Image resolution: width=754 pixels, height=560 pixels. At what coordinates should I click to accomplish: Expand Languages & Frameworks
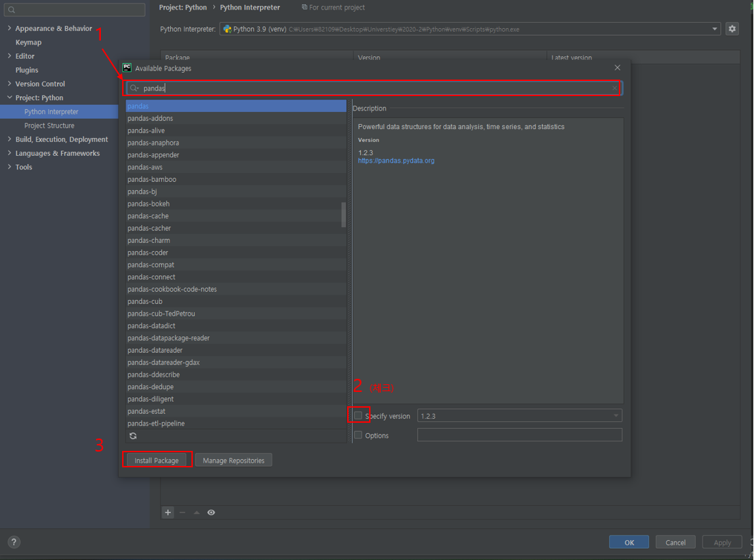click(9, 153)
